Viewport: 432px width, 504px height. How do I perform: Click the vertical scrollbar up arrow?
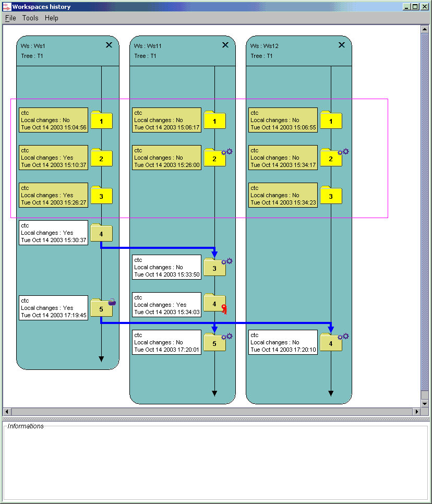(x=424, y=29)
